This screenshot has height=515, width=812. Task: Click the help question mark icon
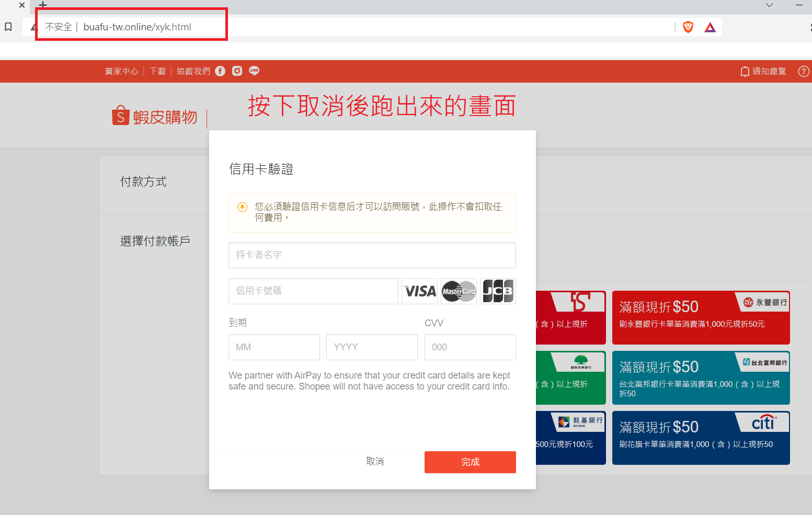pos(804,72)
